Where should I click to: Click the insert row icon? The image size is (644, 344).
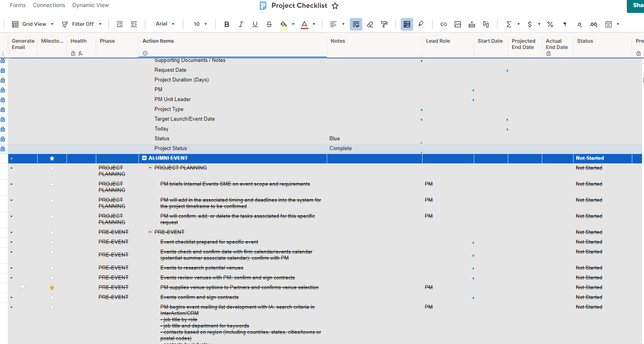(472, 24)
